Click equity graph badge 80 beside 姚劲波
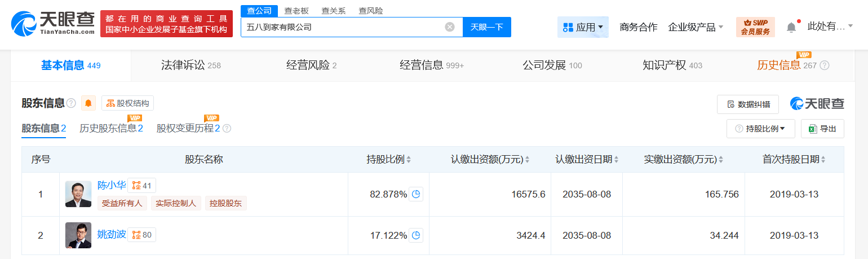868x259 pixels. pyautogui.click(x=142, y=235)
